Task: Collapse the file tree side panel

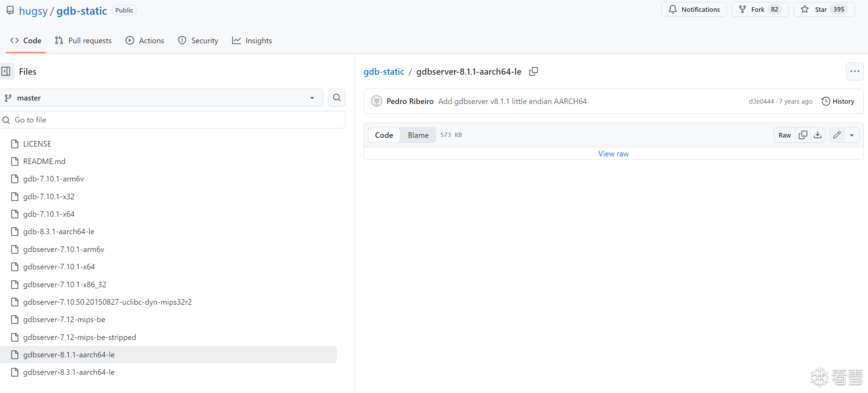Action: tap(6, 72)
